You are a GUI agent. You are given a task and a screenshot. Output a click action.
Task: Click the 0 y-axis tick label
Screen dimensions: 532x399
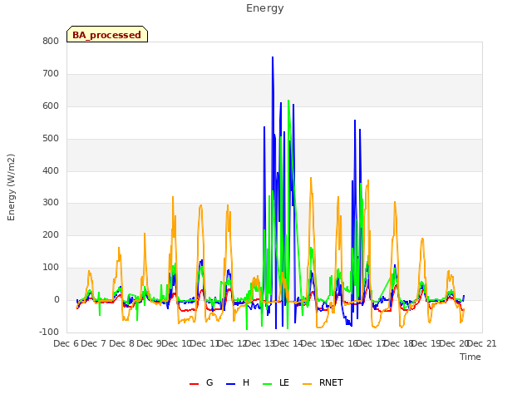tap(57, 300)
